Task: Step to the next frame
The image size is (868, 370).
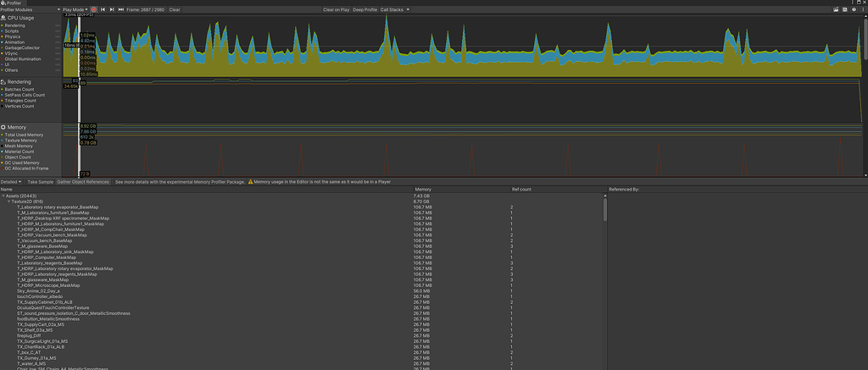Action: pyautogui.click(x=112, y=9)
